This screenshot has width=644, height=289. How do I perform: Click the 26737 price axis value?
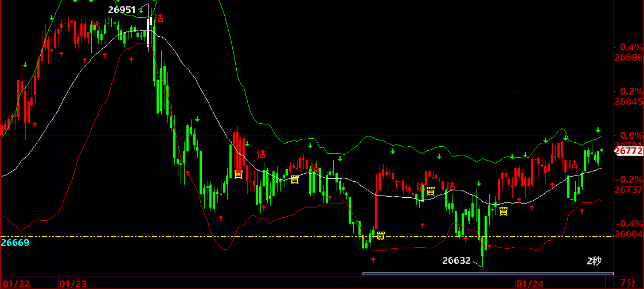pos(629,190)
